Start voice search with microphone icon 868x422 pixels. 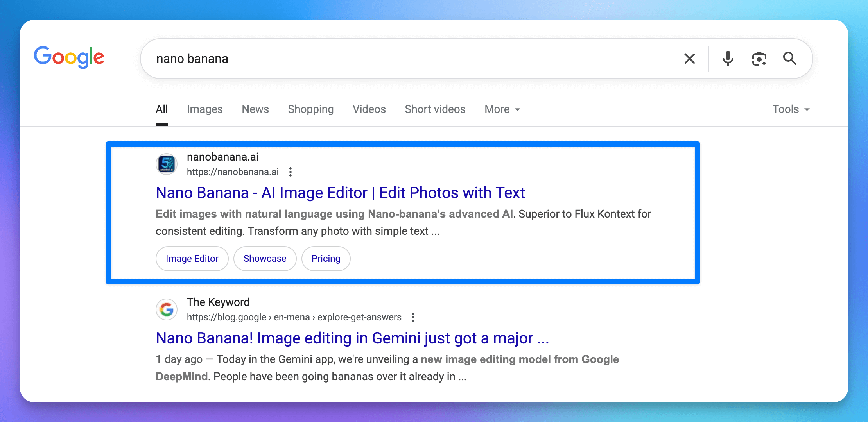(x=728, y=59)
